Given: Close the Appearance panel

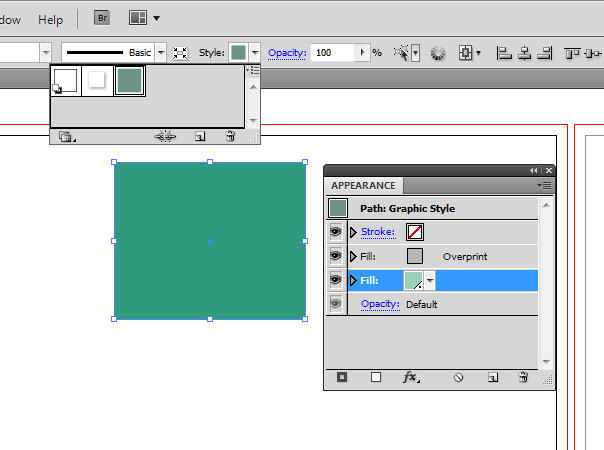Looking at the screenshot, I should click(x=549, y=170).
